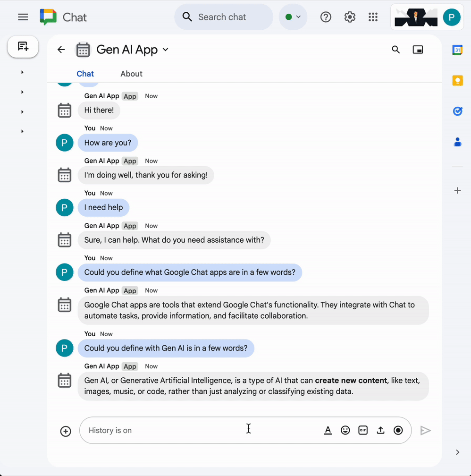Open the active status dropdown
Screen dimensions: 471x476
293,17
